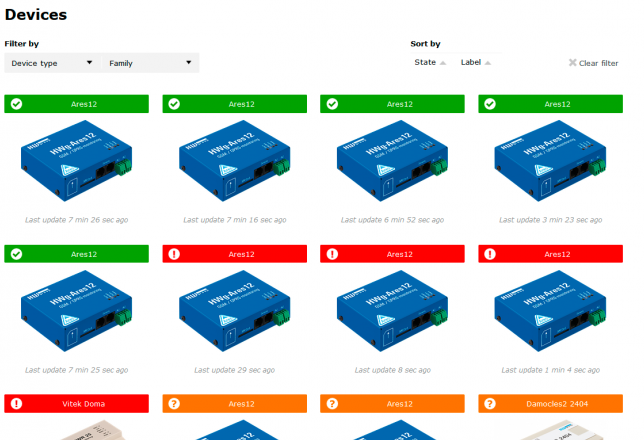This screenshot has width=644, height=440.
Task: Click device image updated 8 sec ago
Action: (x=392, y=311)
